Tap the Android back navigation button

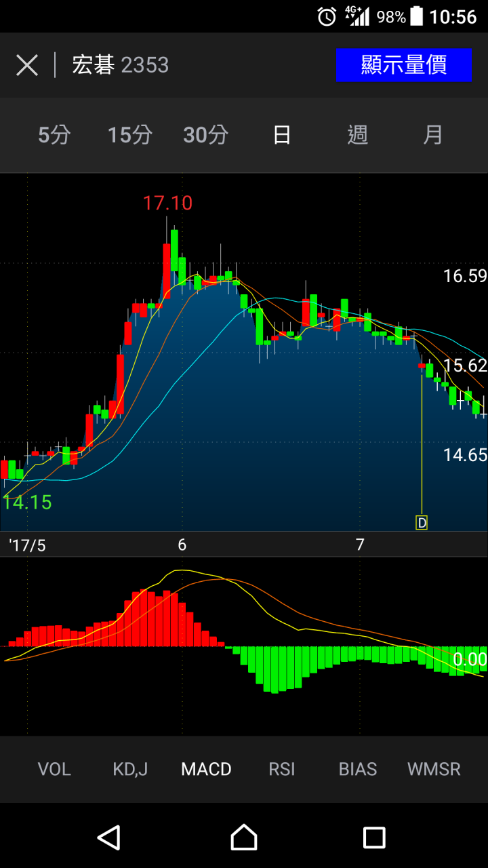click(x=108, y=837)
